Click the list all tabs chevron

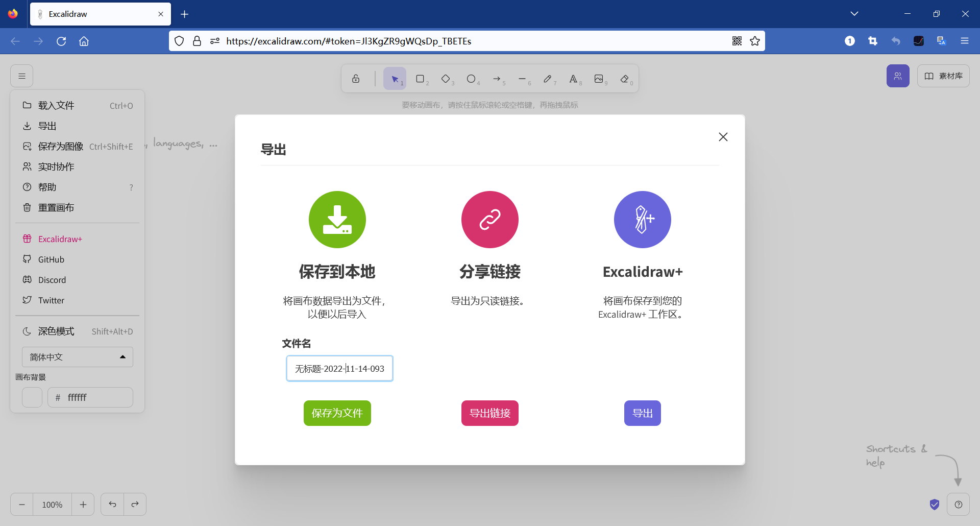[x=854, y=14]
